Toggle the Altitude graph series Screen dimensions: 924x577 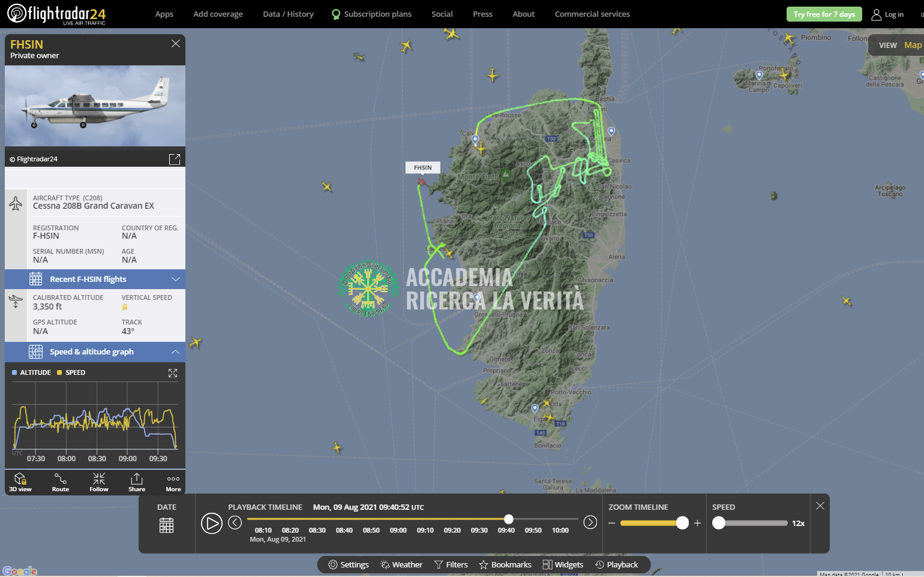(31, 372)
